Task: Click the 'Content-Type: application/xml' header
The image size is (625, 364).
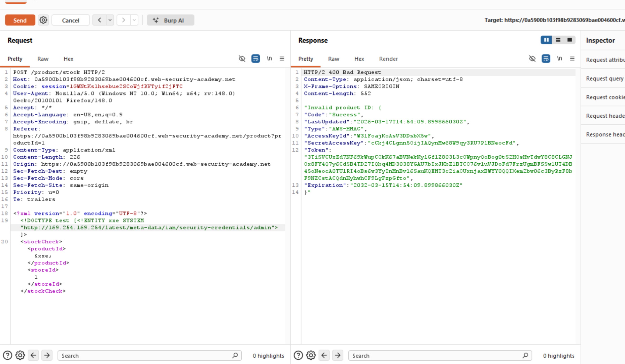Action: tap(64, 150)
